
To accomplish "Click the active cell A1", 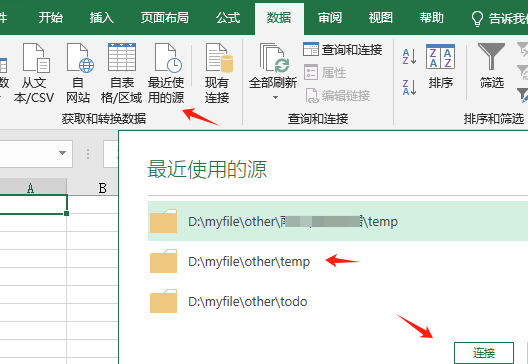I will point(33,204).
